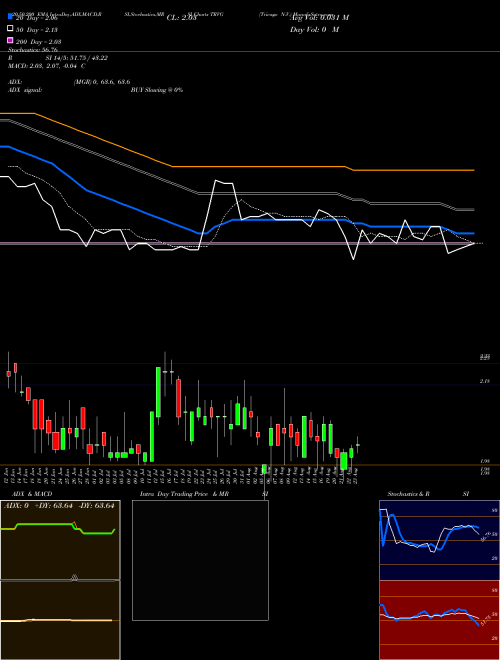Viewport: 500px width, 660px height.
Task: Click the '(MGR) 0, 63.6, 63.6' ADX values
Action: tap(102, 82)
